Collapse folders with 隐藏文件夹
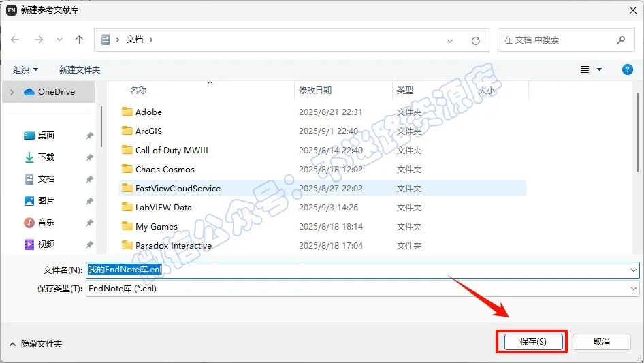The height and width of the screenshot is (363, 644). point(35,344)
